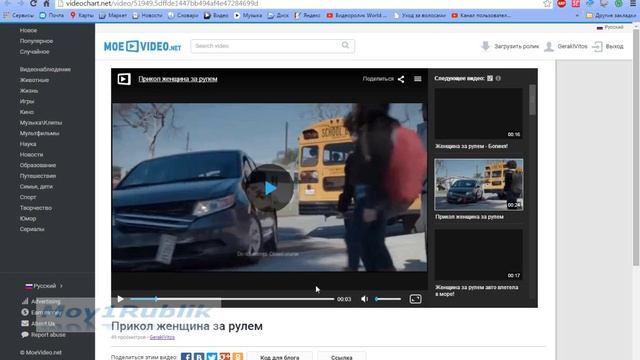Share the video on Facebook

186,357
